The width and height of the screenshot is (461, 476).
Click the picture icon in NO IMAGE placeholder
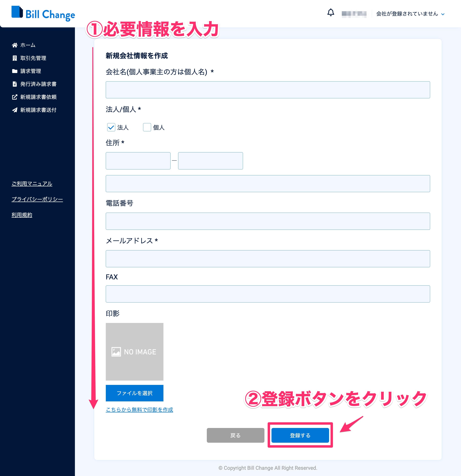[116, 352]
